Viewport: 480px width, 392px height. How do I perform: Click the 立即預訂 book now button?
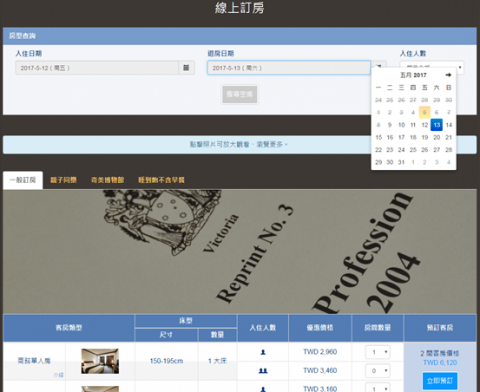[440, 381]
